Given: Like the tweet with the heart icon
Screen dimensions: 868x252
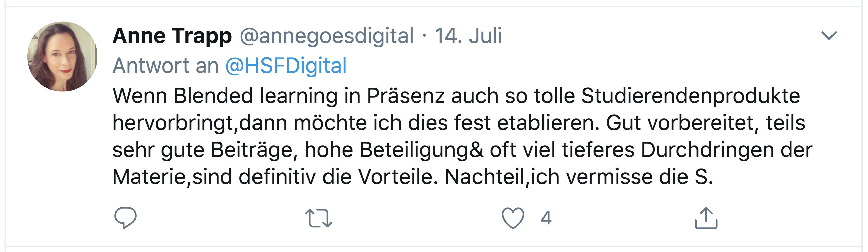Looking at the screenshot, I should (x=513, y=218).
